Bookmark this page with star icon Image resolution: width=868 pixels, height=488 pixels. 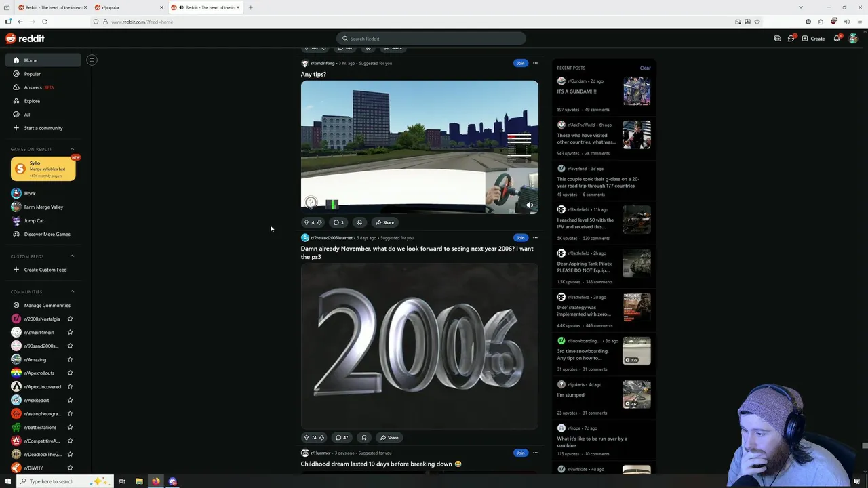point(757,22)
